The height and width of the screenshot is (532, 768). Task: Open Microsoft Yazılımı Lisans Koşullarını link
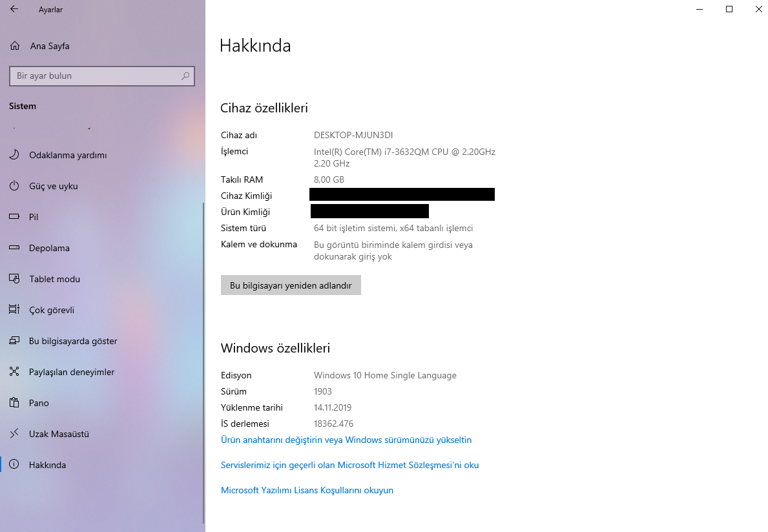click(307, 490)
